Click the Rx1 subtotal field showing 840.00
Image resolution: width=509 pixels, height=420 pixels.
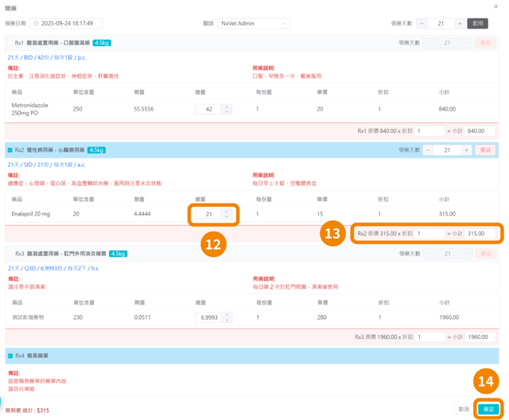click(x=480, y=130)
